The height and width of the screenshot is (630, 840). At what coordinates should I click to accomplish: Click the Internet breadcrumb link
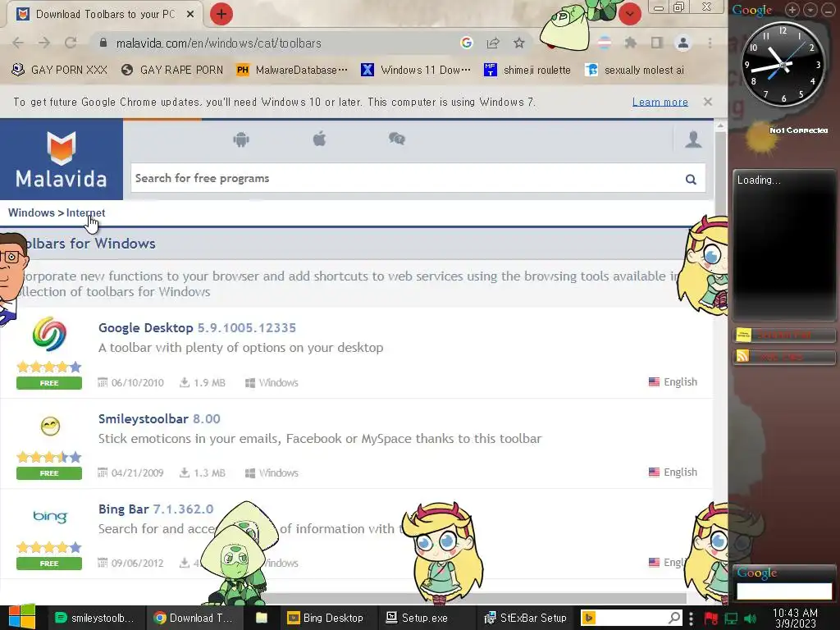coord(85,212)
